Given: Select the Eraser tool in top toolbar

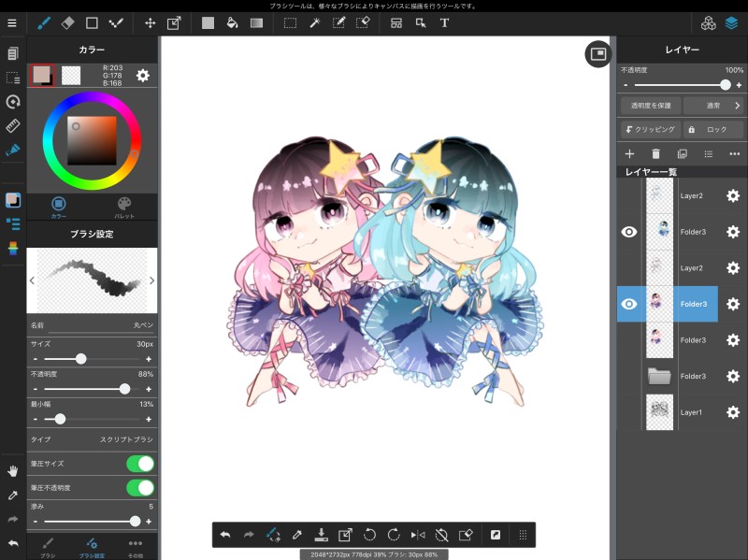Looking at the screenshot, I should coord(67,22).
